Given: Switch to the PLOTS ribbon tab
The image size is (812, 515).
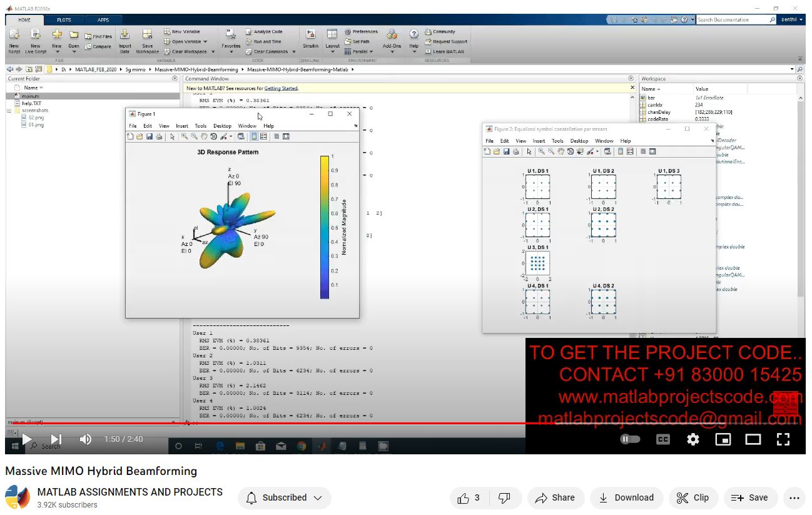Looking at the screenshot, I should (x=64, y=20).
